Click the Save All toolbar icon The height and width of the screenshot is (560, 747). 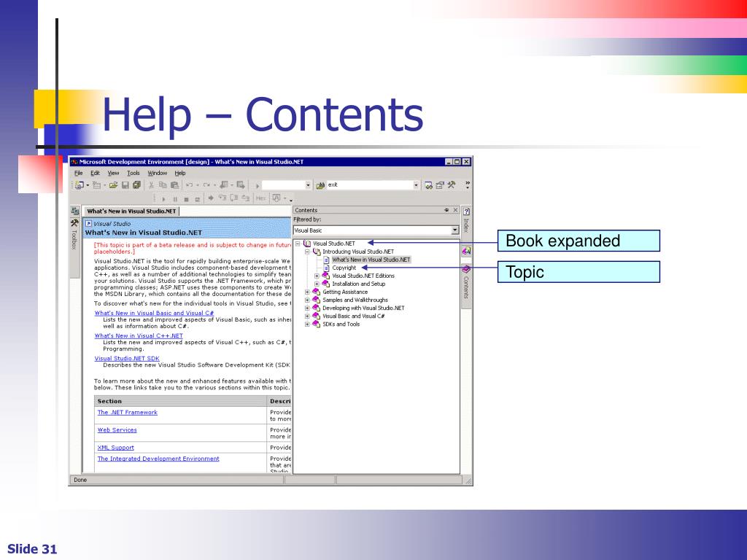pos(136,184)
